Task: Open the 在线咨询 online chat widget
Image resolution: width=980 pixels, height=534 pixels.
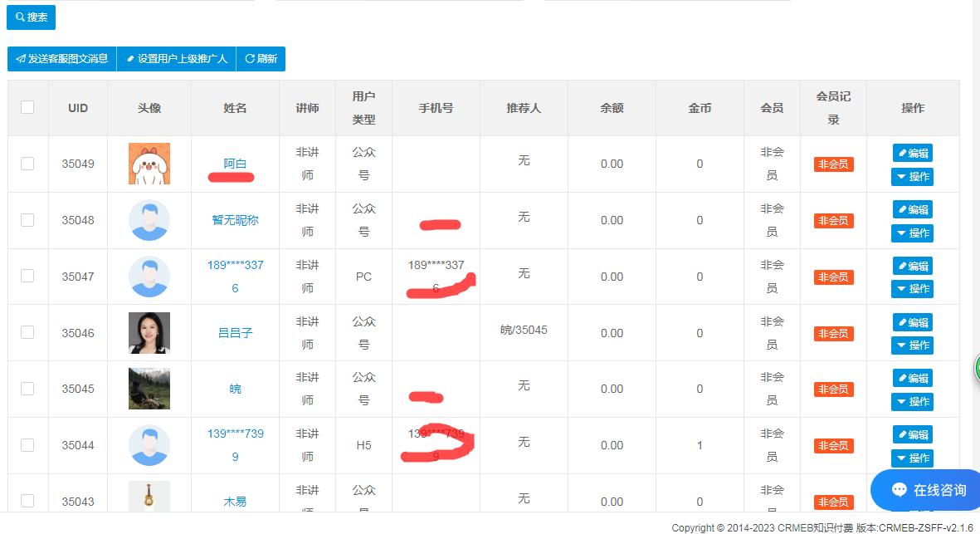Action: pos(926,490)
